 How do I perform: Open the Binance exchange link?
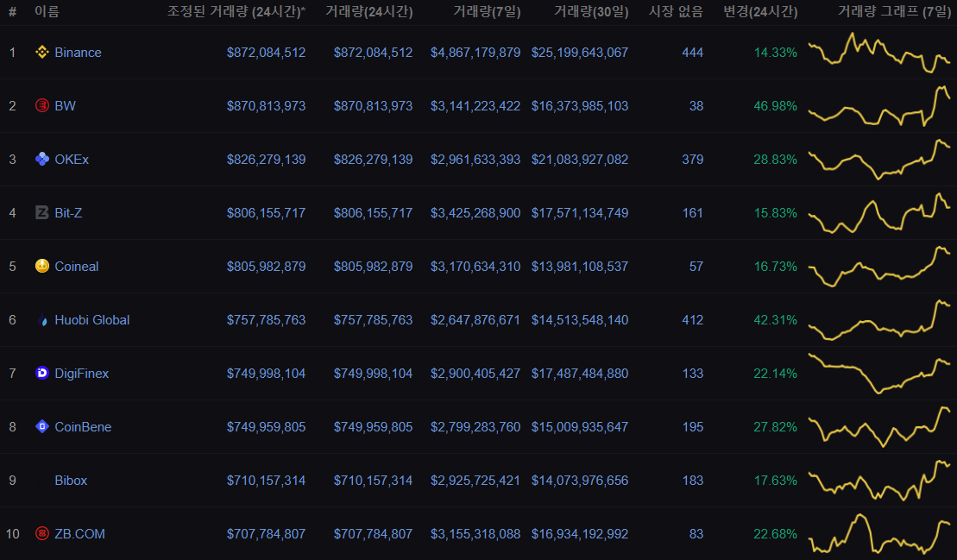[79, 53]
